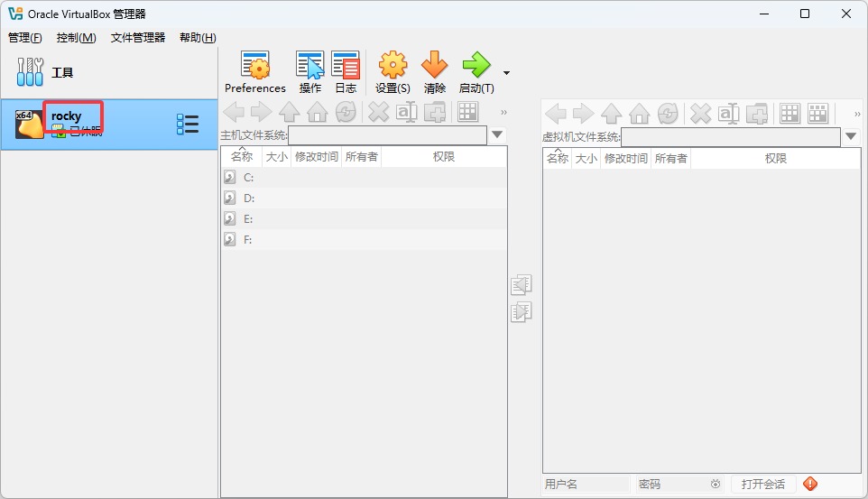Expand the host file toolbar overflow chevron
The image size is (868, 499).
click(503, 113)
